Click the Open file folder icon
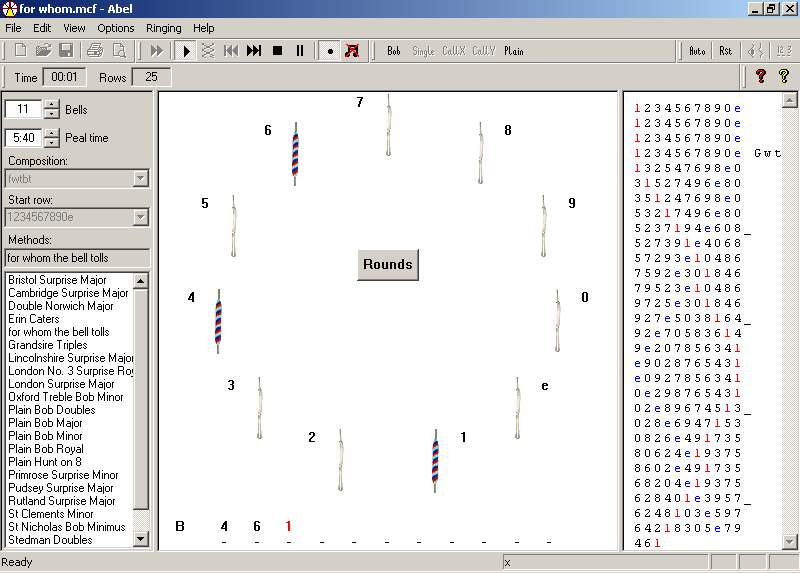 tap(43, 51)
